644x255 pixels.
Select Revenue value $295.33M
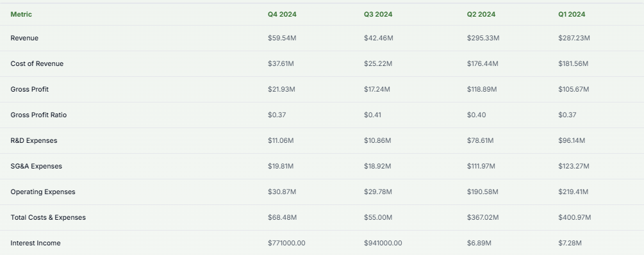click(x=483, y=38)
